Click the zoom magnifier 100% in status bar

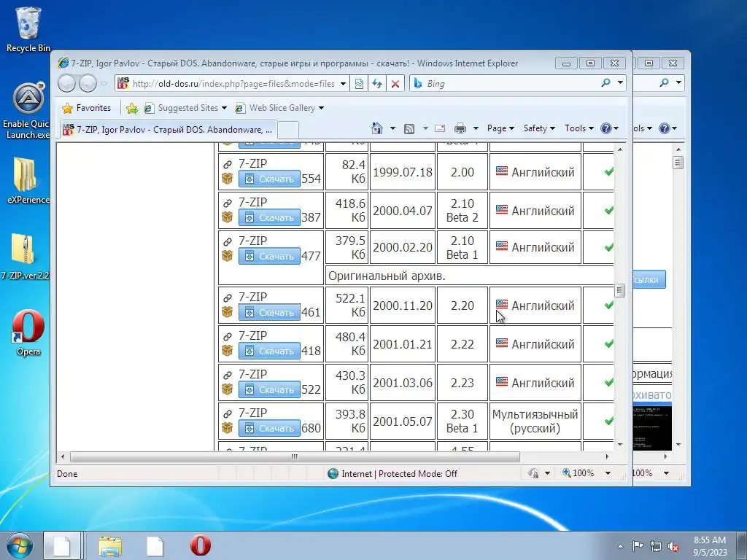tap(578, 473)
